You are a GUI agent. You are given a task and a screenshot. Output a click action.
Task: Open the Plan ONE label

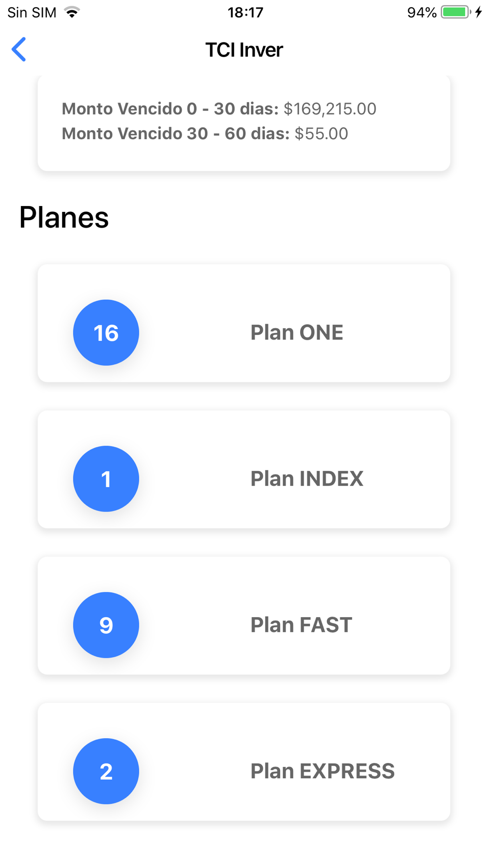click(x=297, y=332)
